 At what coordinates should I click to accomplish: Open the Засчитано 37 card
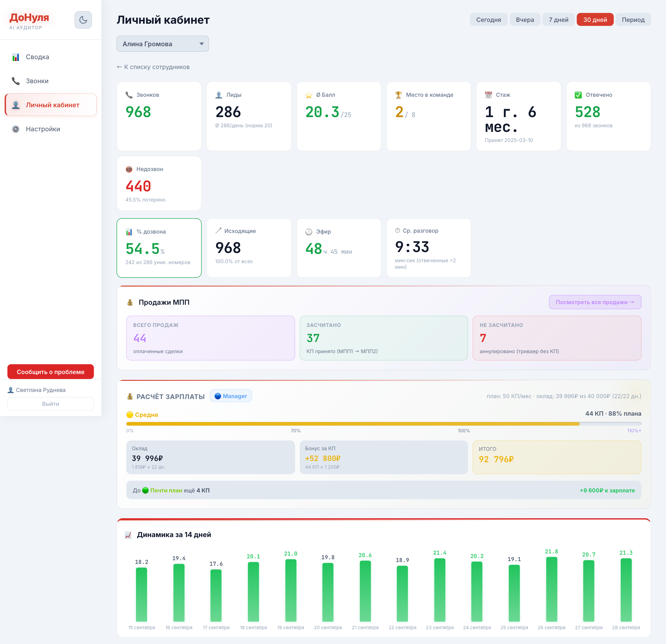click(384, 338)
